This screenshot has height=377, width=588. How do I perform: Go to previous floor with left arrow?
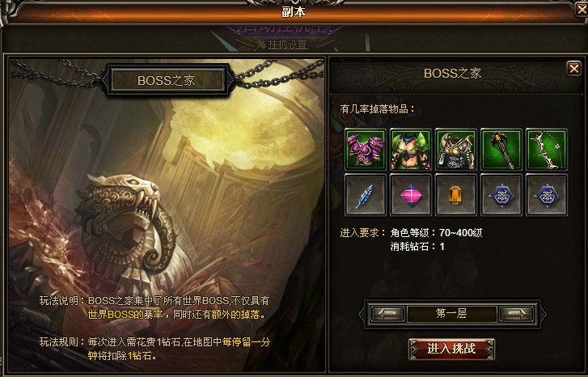[x=387, y=314]
